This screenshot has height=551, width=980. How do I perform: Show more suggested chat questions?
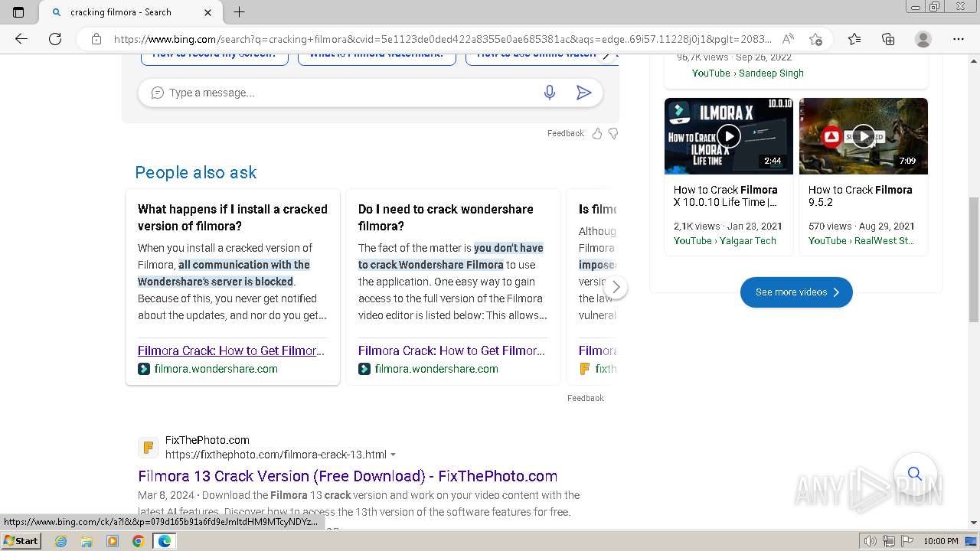[x=606, y=55]
